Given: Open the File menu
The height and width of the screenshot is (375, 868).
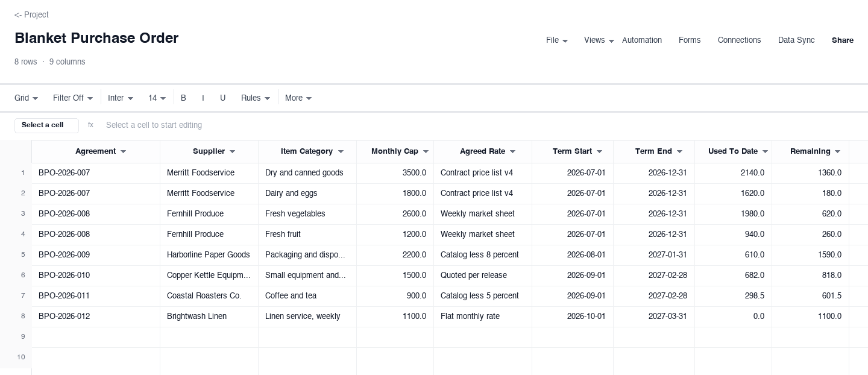Looking at the screenshot, I should (x=557, y=40).
